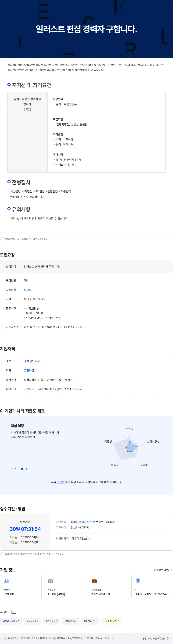Open the 기업정보 더보기 link
The height and width of the screenshot is (644, 173).
click(x=163, y=570)
